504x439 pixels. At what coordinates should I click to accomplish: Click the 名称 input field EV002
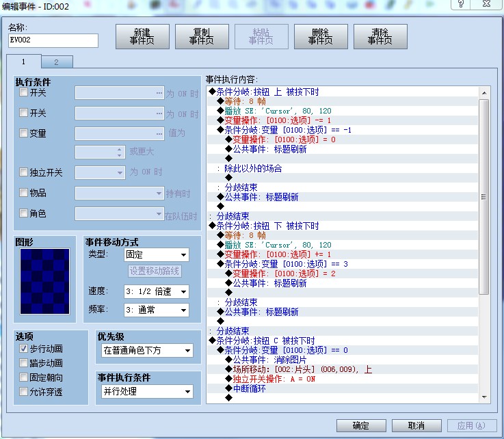click(x=53, y=40)
